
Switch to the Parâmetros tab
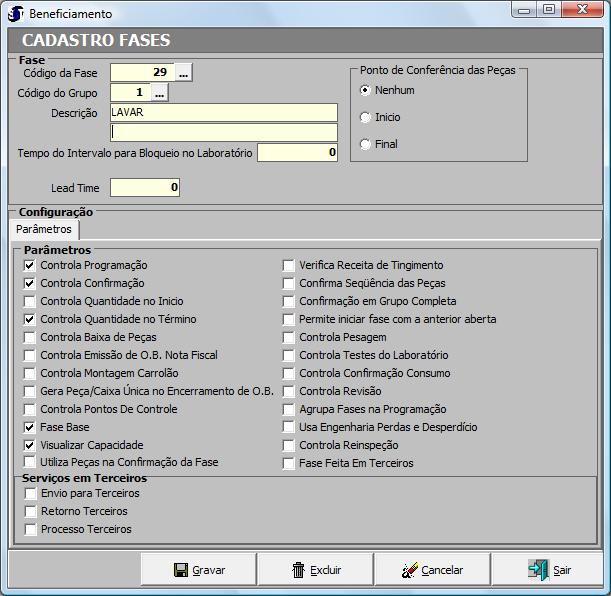pos(44,230)
